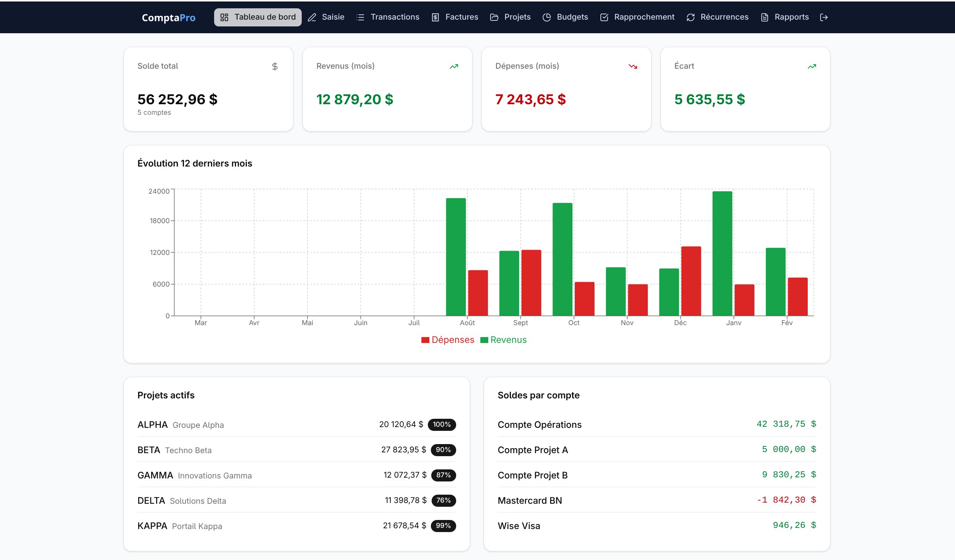Click the green trend icon on Revenus card
Viewport: 955px width, 560px height.
[x=454, y=67]
